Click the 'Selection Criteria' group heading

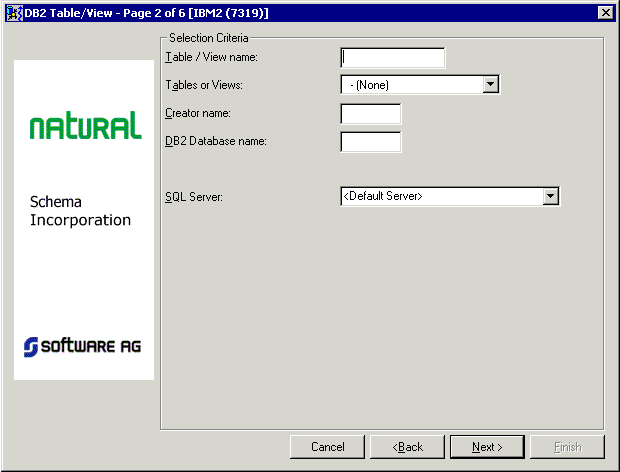click(209, 38)
